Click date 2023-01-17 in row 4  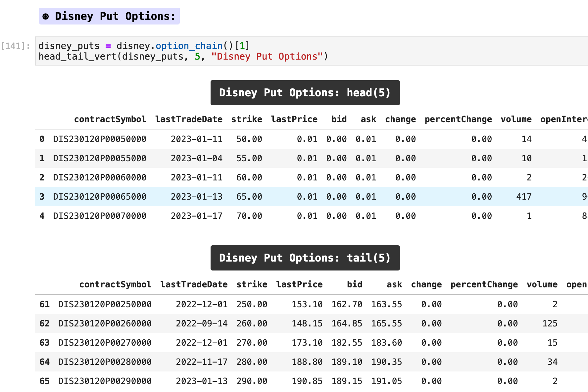click(197, 216)
